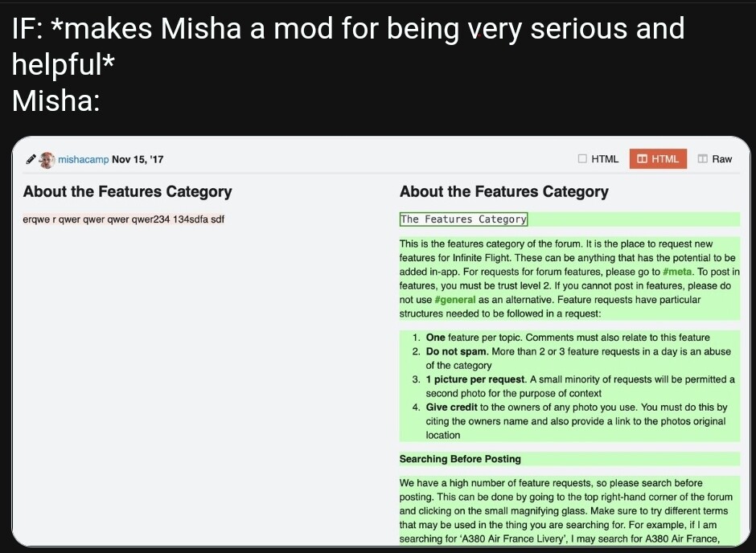
Task: Switch to the Raw side-by-side view
Action: (x=715, y=159)
